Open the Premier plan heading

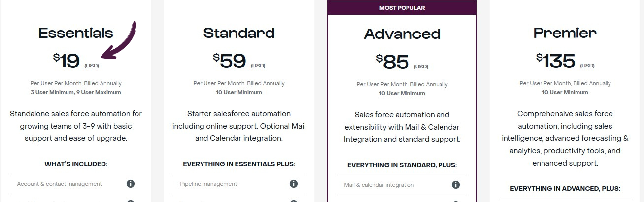pyautogui.click(x=565, y=33)
